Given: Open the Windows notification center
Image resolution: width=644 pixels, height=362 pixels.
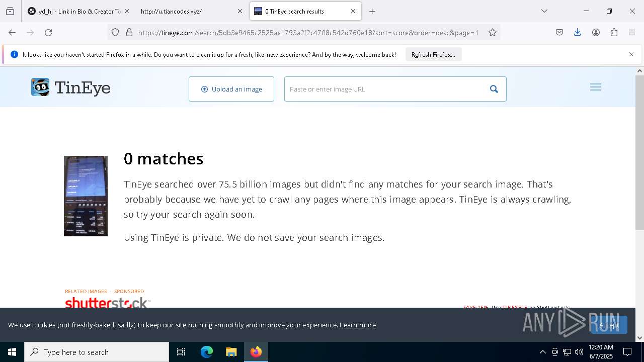Looking at the screenshot, I should (x=627, y=352).
